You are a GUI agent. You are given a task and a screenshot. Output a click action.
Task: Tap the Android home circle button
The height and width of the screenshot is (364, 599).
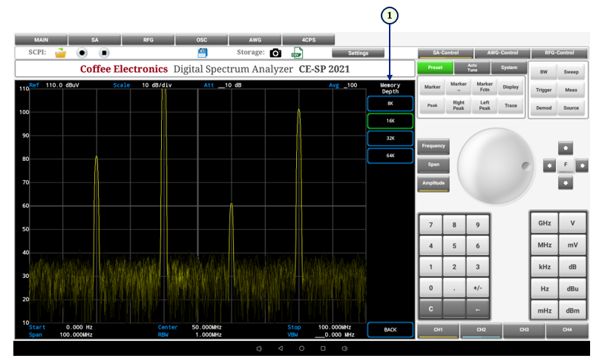point(301,348)
